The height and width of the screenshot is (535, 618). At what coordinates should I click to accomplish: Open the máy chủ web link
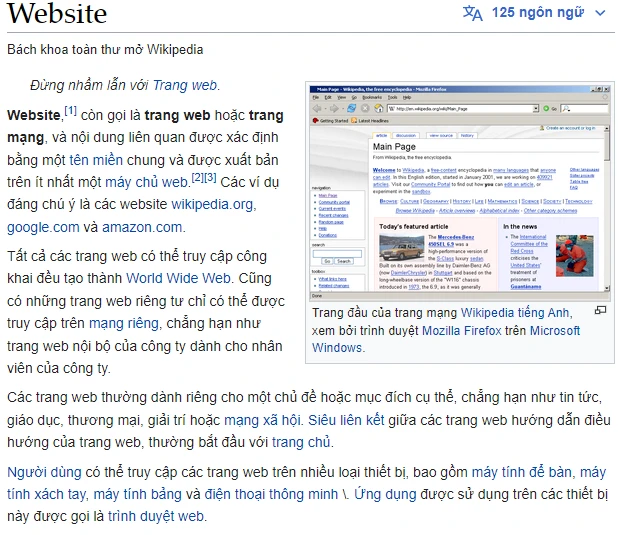pos(146,182)
